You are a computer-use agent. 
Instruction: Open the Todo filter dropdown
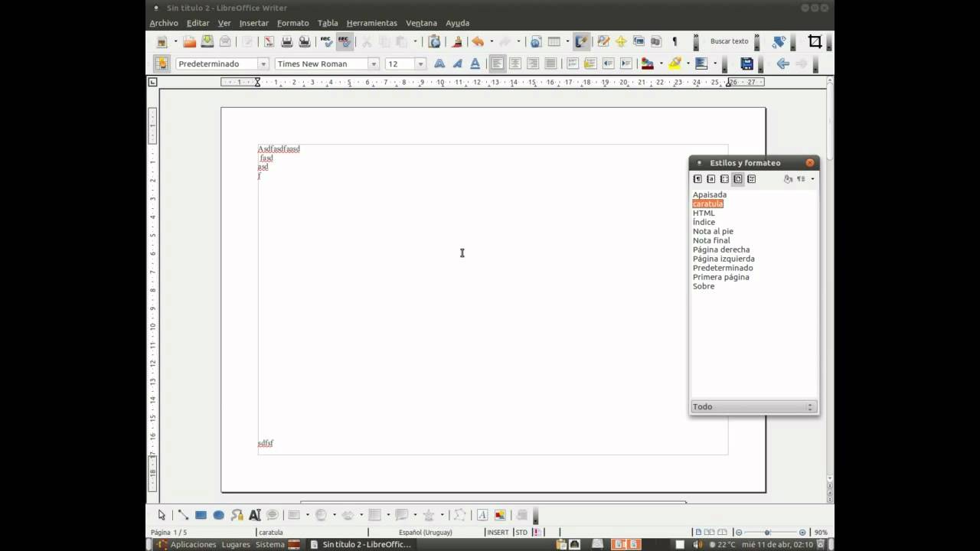coord(754,406)
